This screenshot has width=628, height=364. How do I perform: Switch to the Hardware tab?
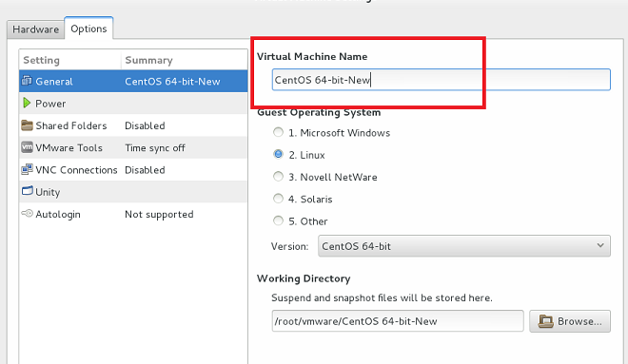35,29
